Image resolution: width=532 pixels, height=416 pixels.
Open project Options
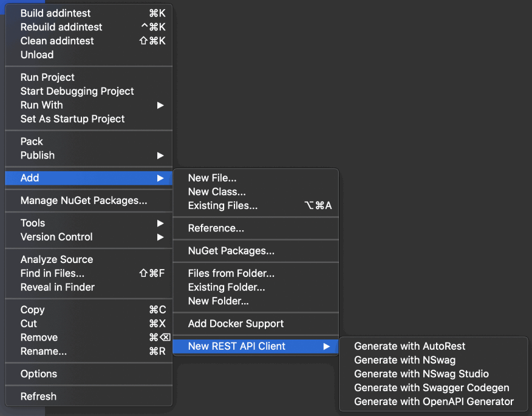pos(89,374)
